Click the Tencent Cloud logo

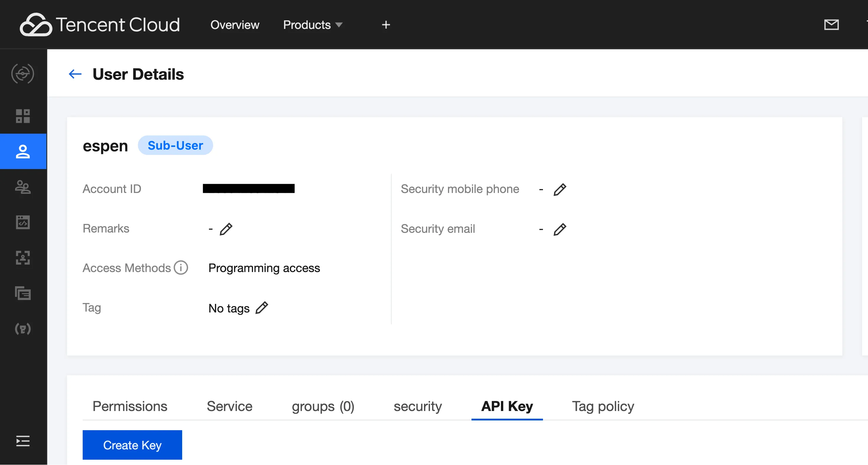pos(100,24)
